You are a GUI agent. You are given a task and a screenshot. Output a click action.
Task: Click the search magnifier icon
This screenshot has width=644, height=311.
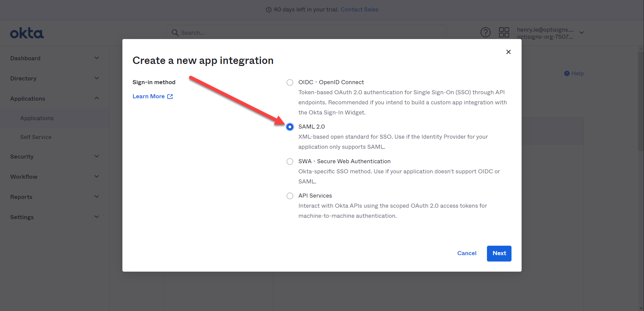tap(175, 33)
